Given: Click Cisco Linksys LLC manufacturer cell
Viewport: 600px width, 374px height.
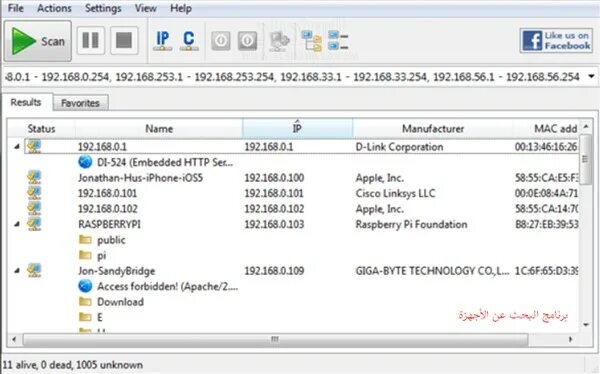Looking at the screenshot, I should (395, 193).
